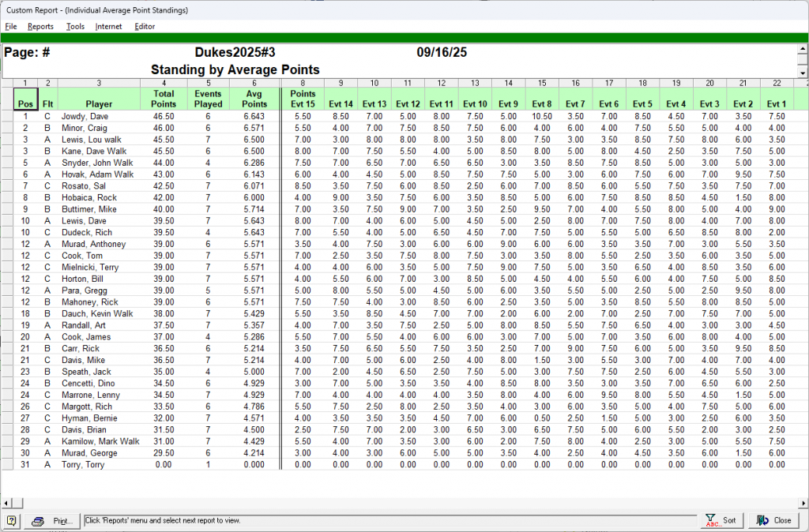This screenshot has height=532, width=809.
Task: Click the Page: # header field
Action: 28,53
